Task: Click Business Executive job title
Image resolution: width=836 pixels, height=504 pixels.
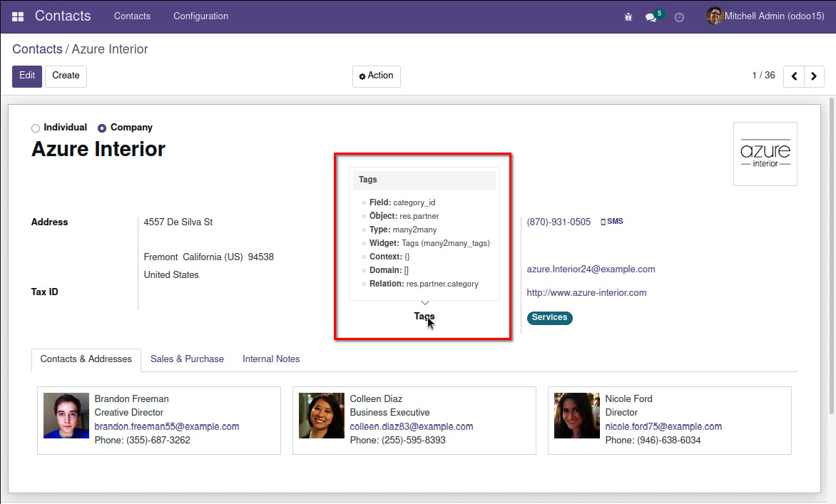Action: [x=389, y=413]
